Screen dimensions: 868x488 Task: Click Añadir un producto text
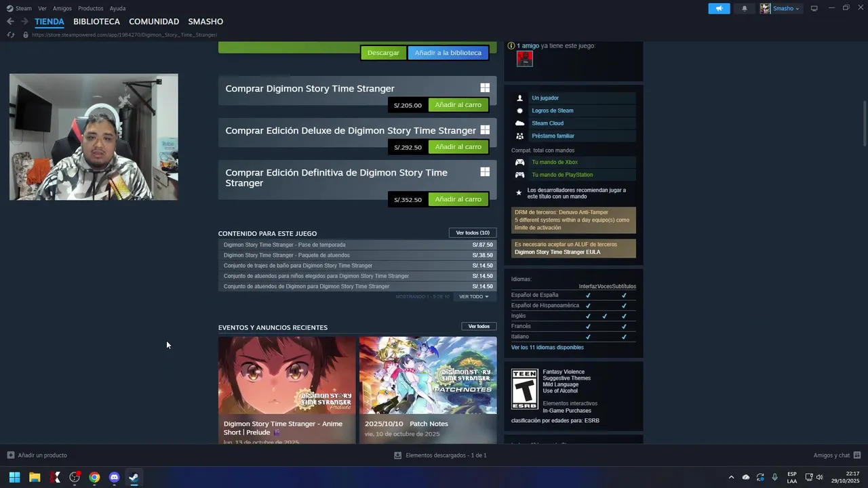[42, 455]
